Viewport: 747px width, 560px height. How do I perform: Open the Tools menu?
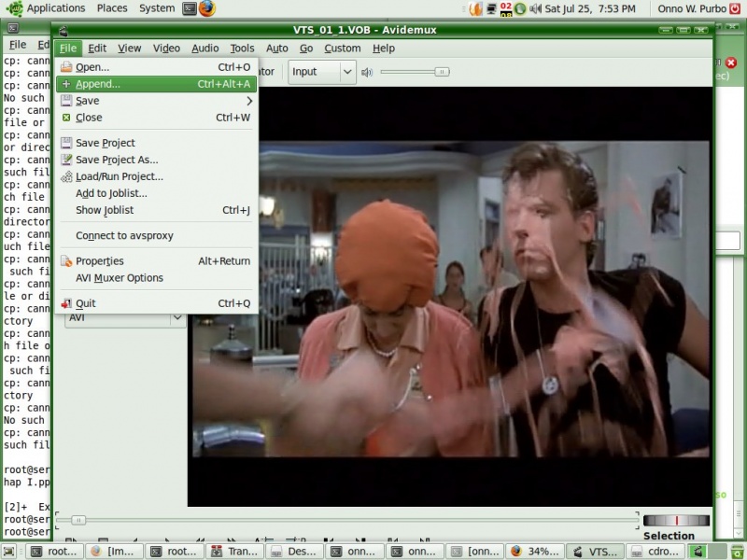coord(242,48)
